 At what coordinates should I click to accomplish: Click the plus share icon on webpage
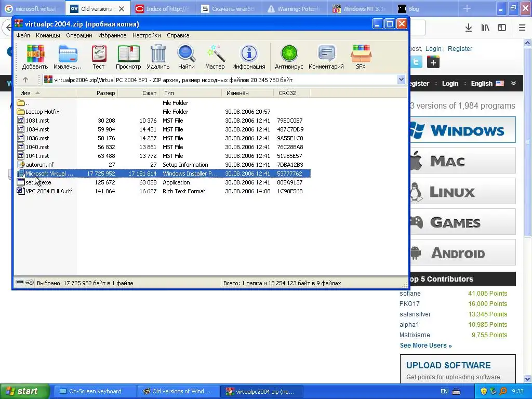click(x=433, y=62)
